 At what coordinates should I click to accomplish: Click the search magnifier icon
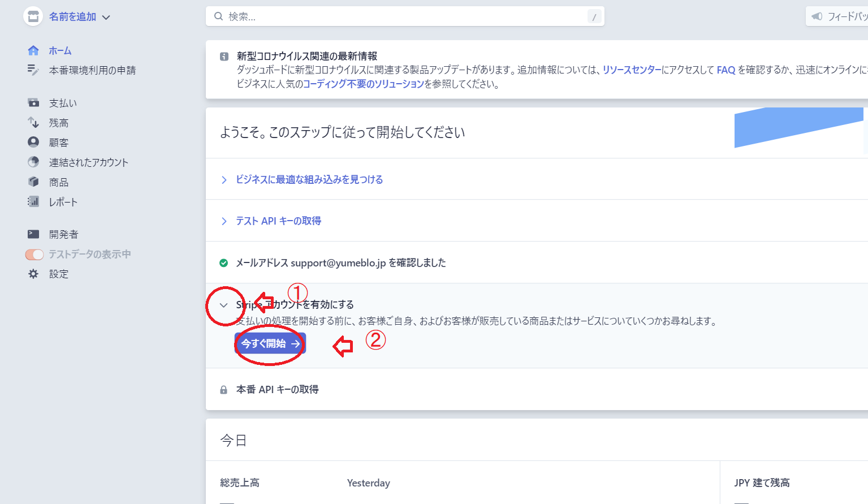pyautogui.click(x=218, y=16)
